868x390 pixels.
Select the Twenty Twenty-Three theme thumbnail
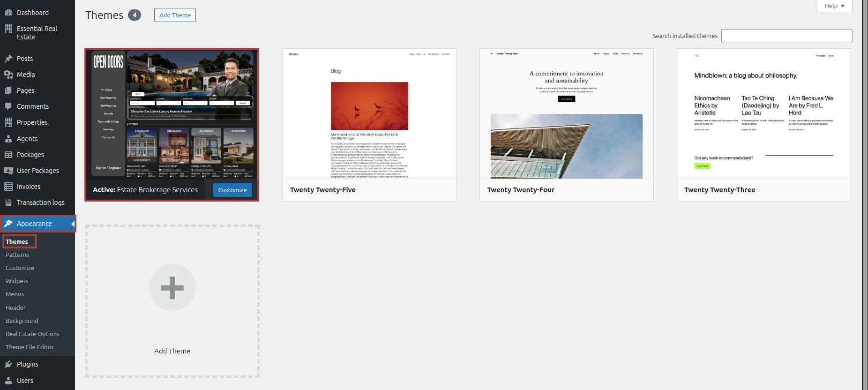(763, 114)
